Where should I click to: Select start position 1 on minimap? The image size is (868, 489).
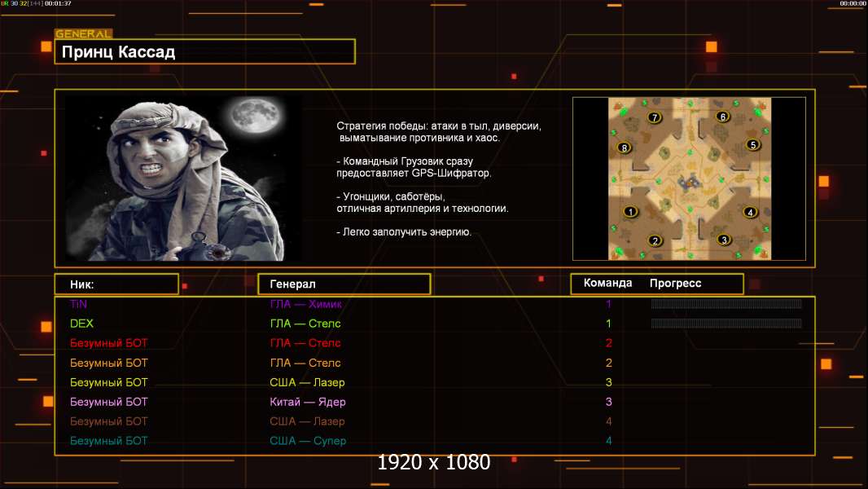coord(630,212)
